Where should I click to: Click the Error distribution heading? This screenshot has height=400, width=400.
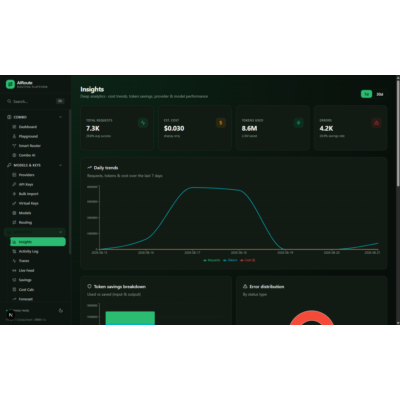(x=267, y=286)
